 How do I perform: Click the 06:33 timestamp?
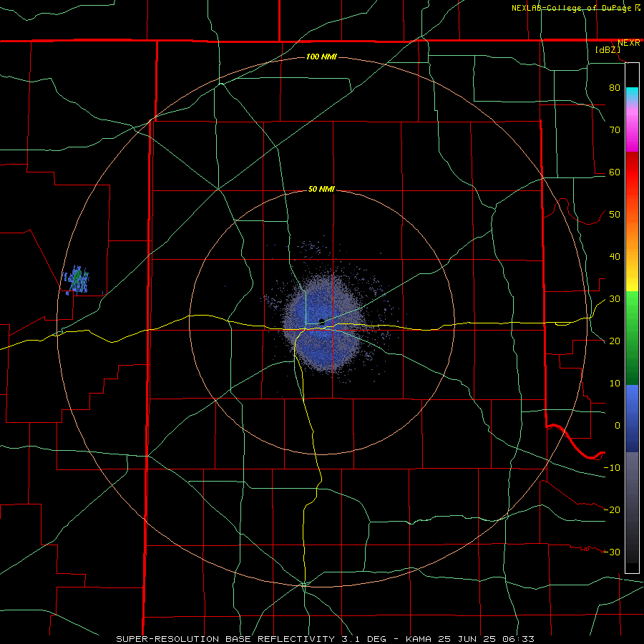518,639
